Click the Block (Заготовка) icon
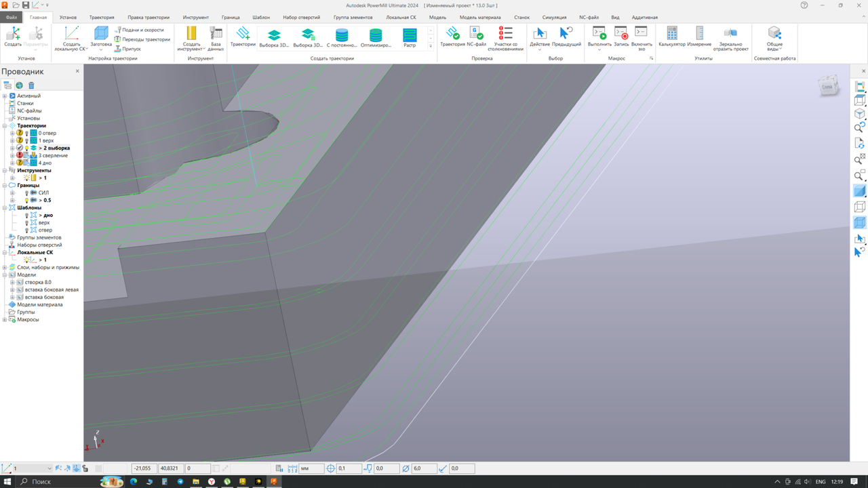 (101, 37)
